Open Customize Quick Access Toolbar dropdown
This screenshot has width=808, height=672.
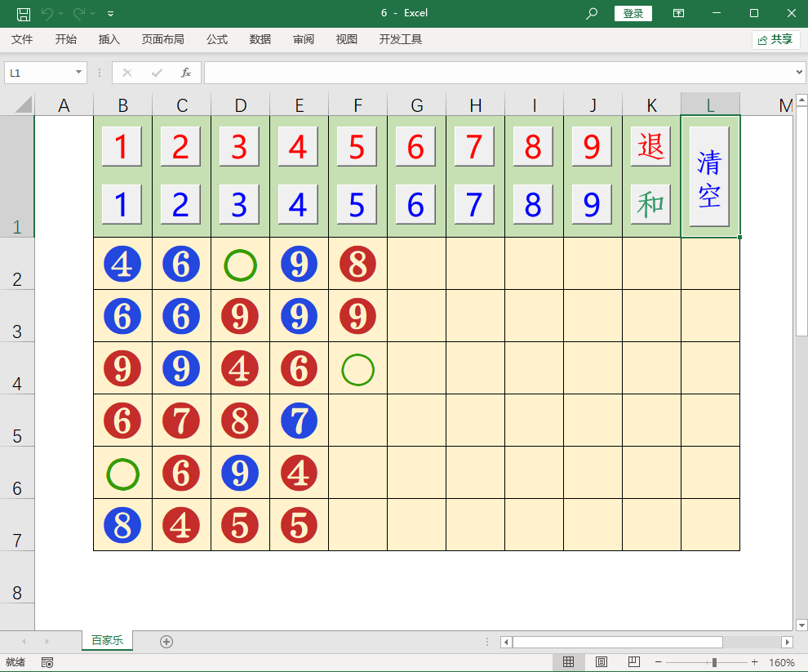click(x=111, y=13)
